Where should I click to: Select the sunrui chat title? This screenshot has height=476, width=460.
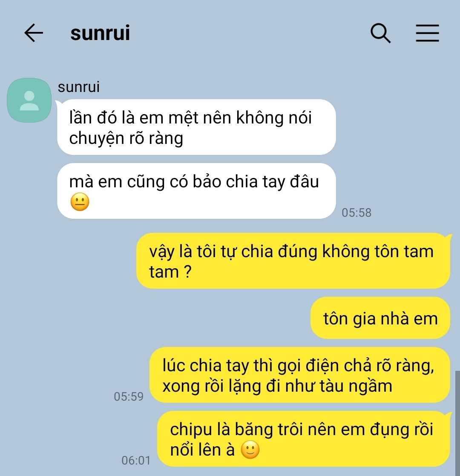[100, 33]
